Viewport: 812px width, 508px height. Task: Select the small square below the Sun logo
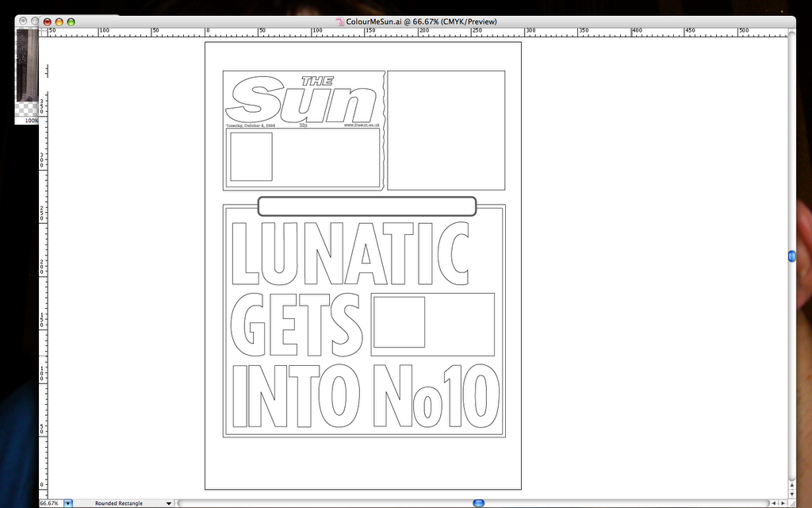[251, 156]
